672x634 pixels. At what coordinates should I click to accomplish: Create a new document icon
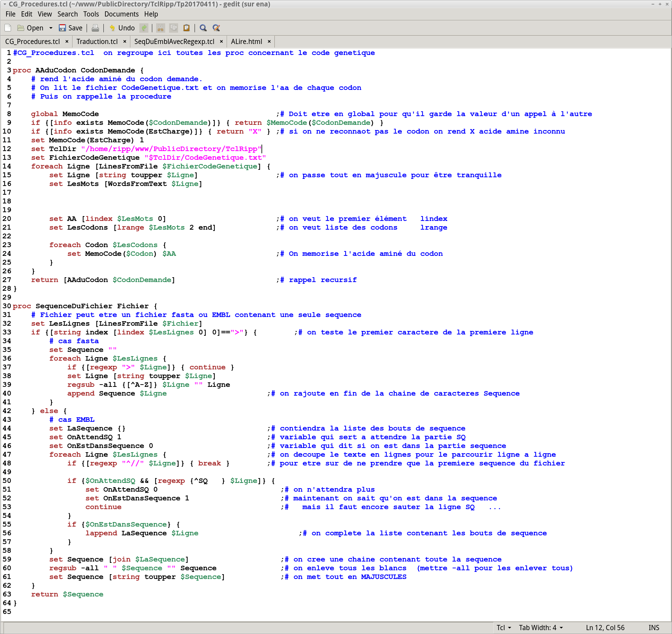click(x=8, y=28)
